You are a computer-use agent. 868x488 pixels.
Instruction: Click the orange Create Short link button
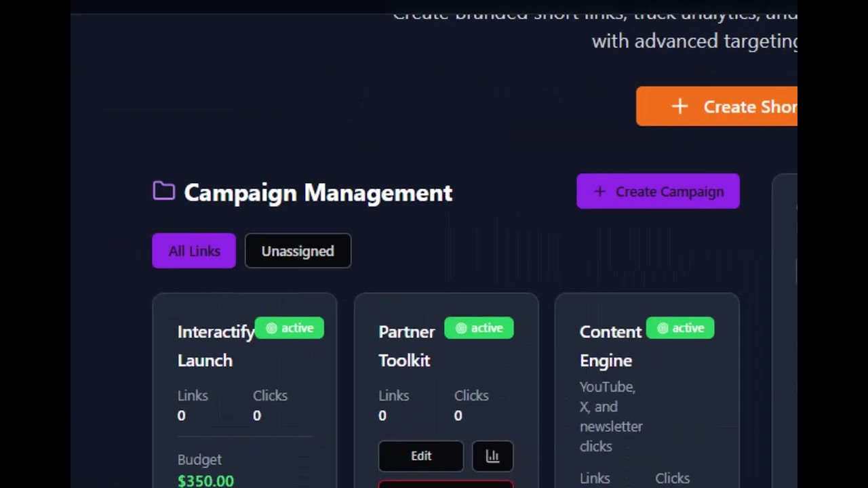click(x=717, y=106)
